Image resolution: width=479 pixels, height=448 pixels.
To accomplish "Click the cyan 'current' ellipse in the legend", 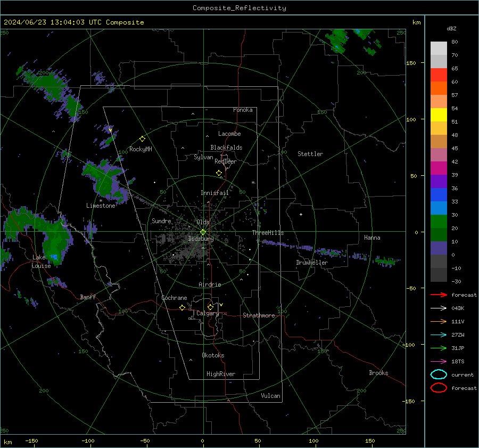I will coord(439,374).
